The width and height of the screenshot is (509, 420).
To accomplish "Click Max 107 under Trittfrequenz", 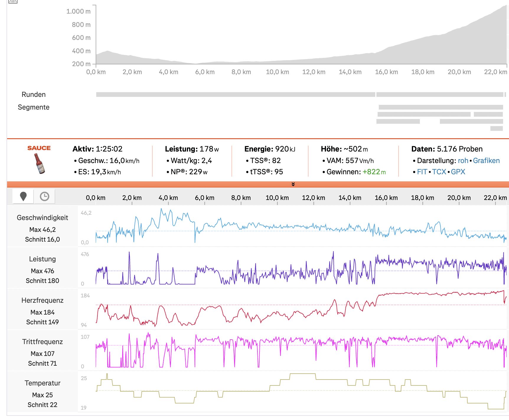I will click(x=43, y=354).
